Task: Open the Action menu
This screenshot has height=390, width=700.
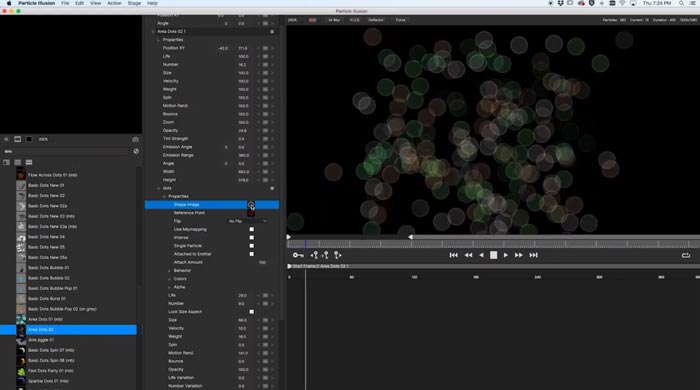Action: coord(114,3)
